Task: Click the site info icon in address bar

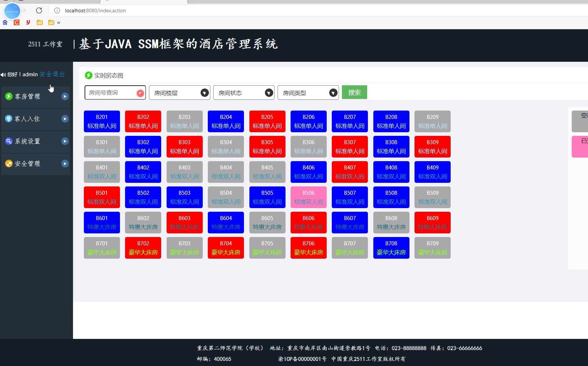Action: 57,10
